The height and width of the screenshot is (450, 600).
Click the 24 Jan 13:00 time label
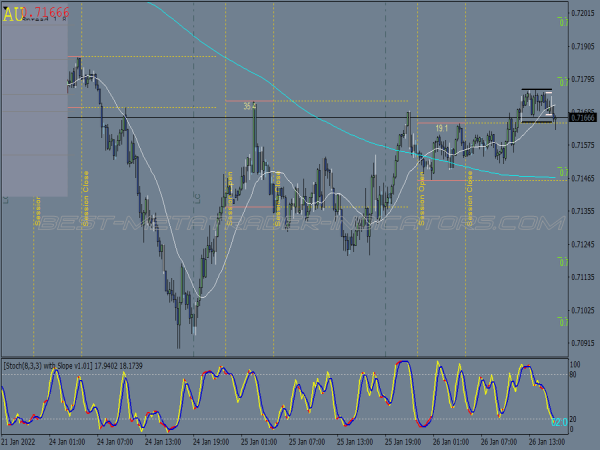point(163,442)
